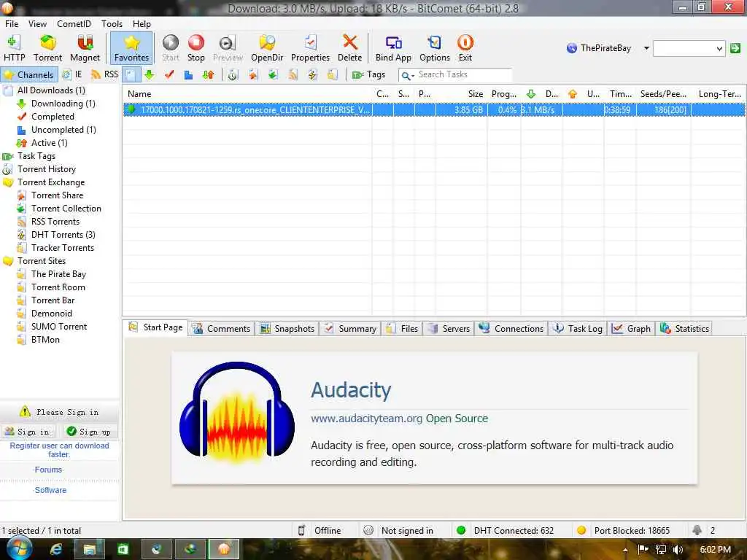Click the Sign up button
747x560 pixels.
90,432
